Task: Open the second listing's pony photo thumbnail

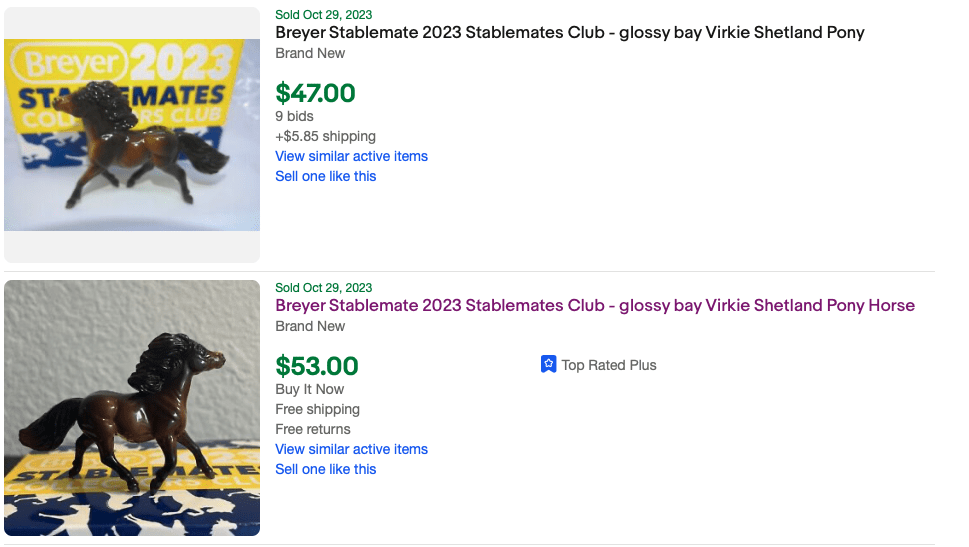Action: pyautogui.click(x=132, y=408)
